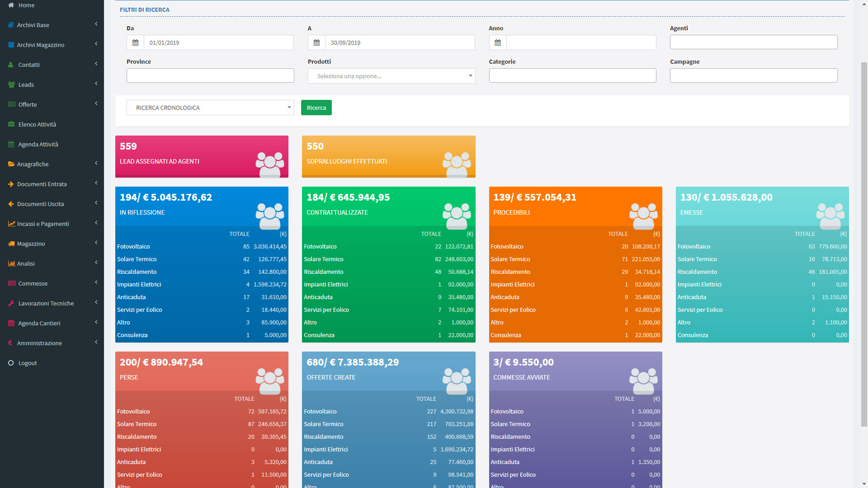Open Commesse menu item

(52, 283)
